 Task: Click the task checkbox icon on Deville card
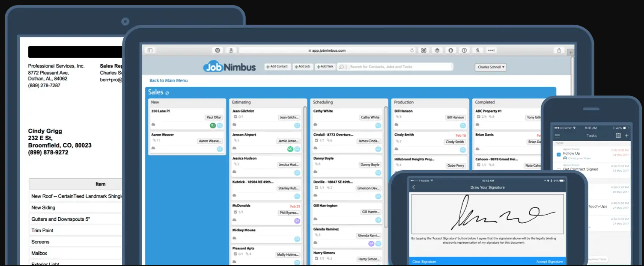click(316, 188)
